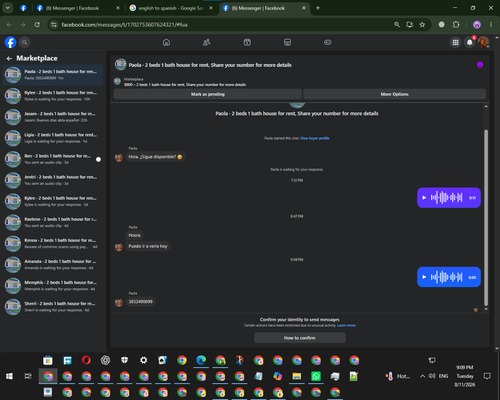Open the purple conversation info icon

click(480, 65)
